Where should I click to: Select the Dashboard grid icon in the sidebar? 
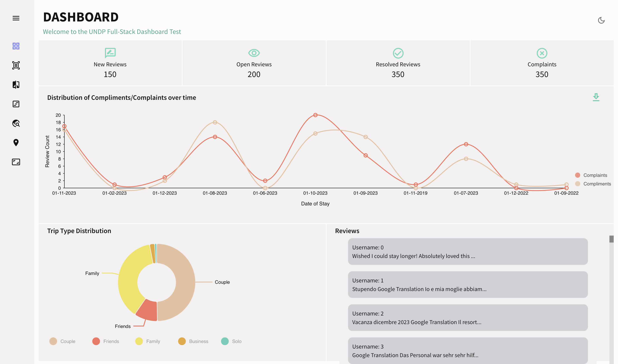[x=16, y=46]
